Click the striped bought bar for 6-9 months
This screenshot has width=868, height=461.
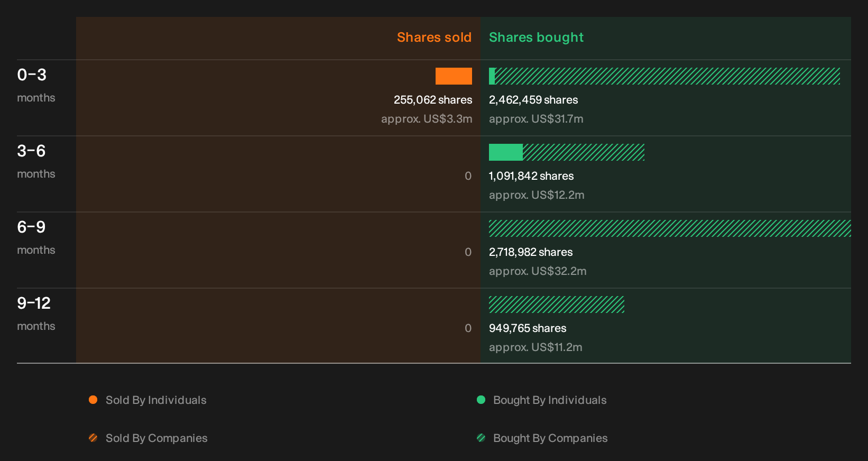(670, 228)
